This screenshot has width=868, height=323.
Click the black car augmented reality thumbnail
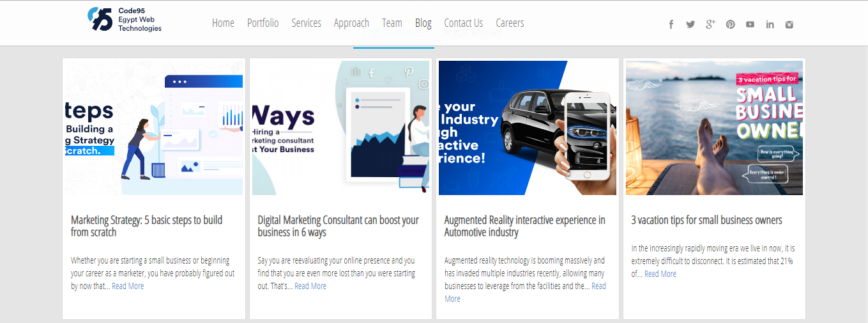[527, 128]
